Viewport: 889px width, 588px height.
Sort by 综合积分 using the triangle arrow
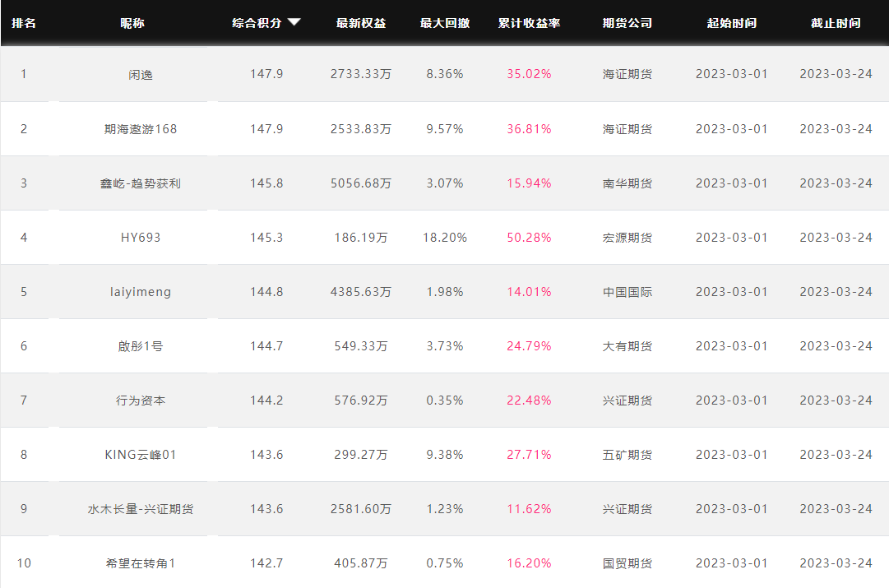[294, 22]
